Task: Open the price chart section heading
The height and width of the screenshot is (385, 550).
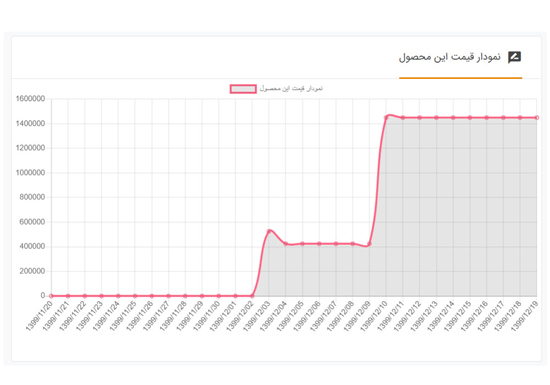Action: point(449,57)
